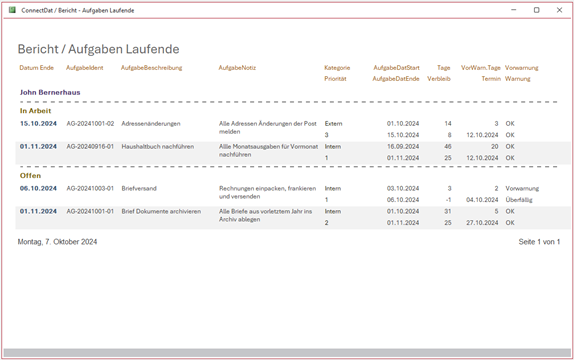574x360 pixels.
Task: Click the note Alle Adressen Änderungen der Post
Action: 268,123
